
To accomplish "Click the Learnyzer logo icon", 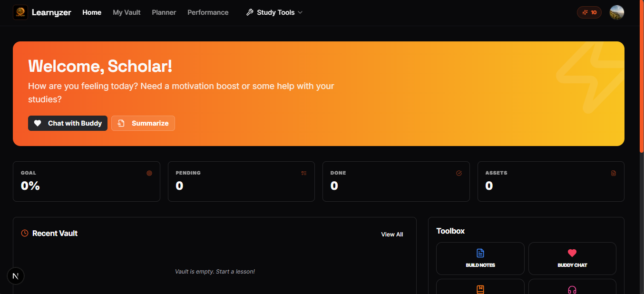I will [20, 12].
